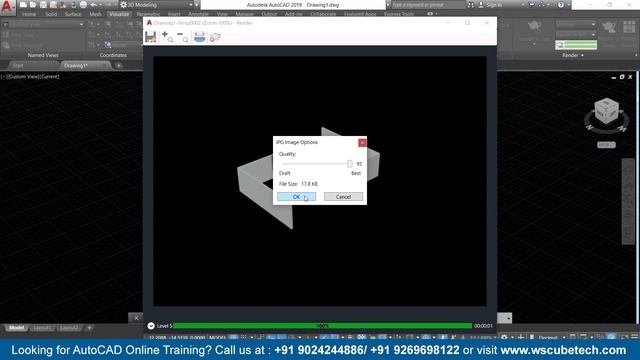Screen dimensions: 640x360
Task: Open the AutoCAD application menu logo
Action: [7, 7]
